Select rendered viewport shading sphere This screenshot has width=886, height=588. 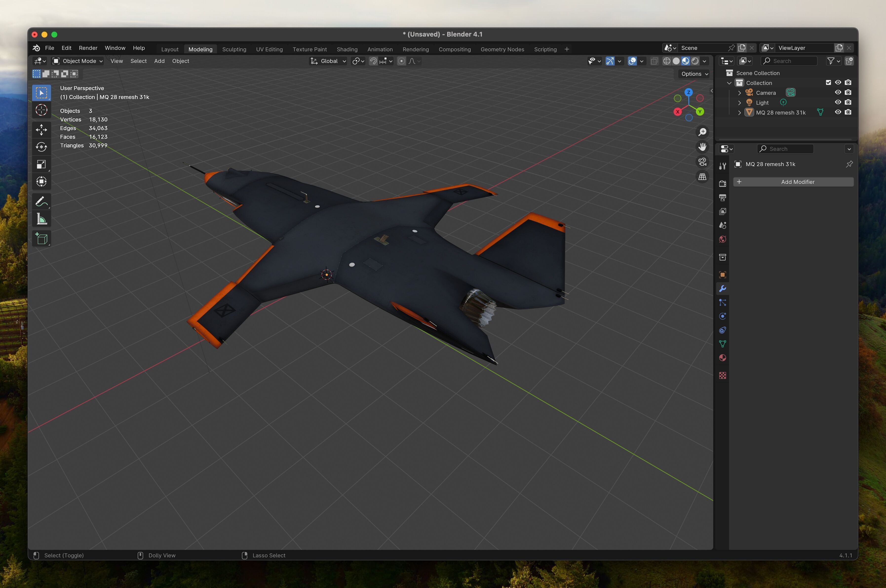[x=695, y=61]
